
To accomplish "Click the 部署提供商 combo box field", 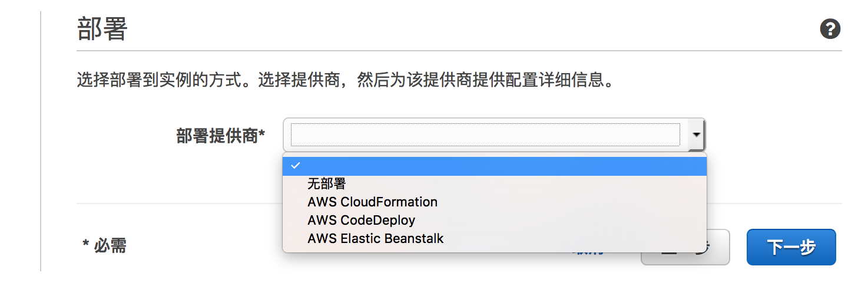I will (x=485, y=134).
